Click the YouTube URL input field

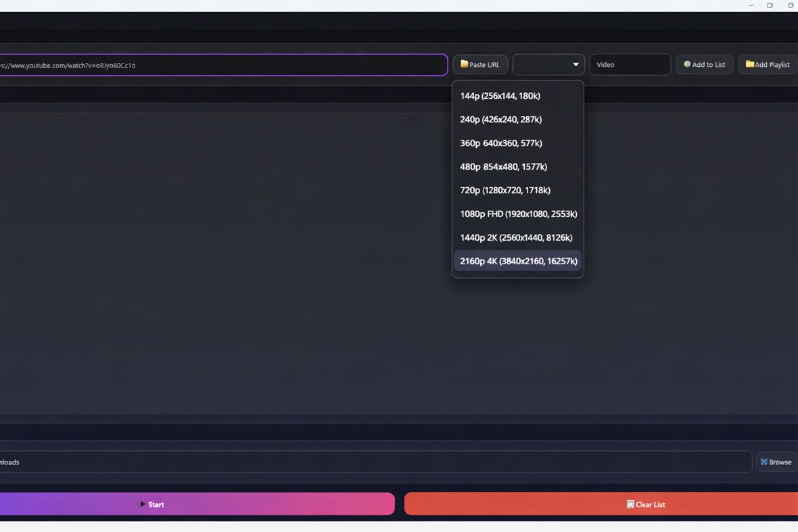pyautogui.click(x=223, y=65)
